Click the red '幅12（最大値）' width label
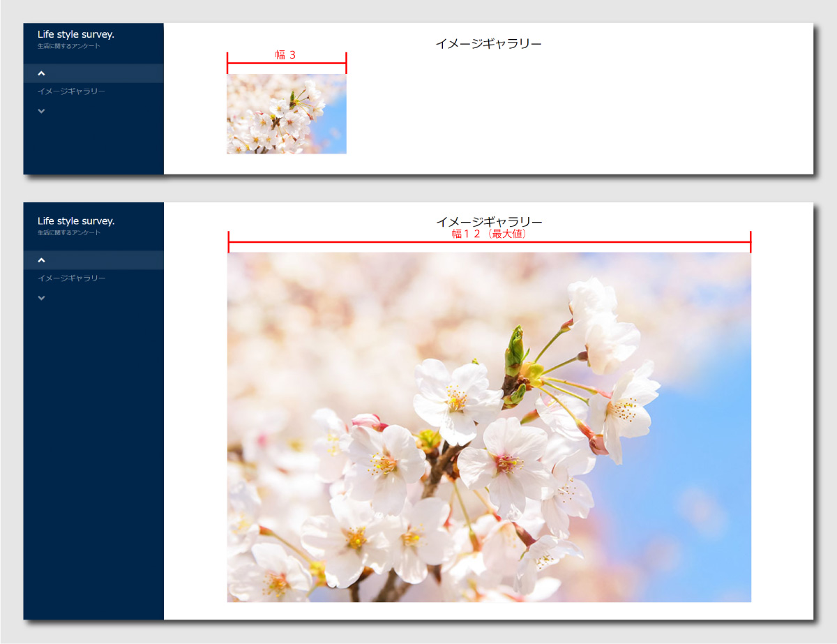The image size is (837, 644). (x=489, y=234)
